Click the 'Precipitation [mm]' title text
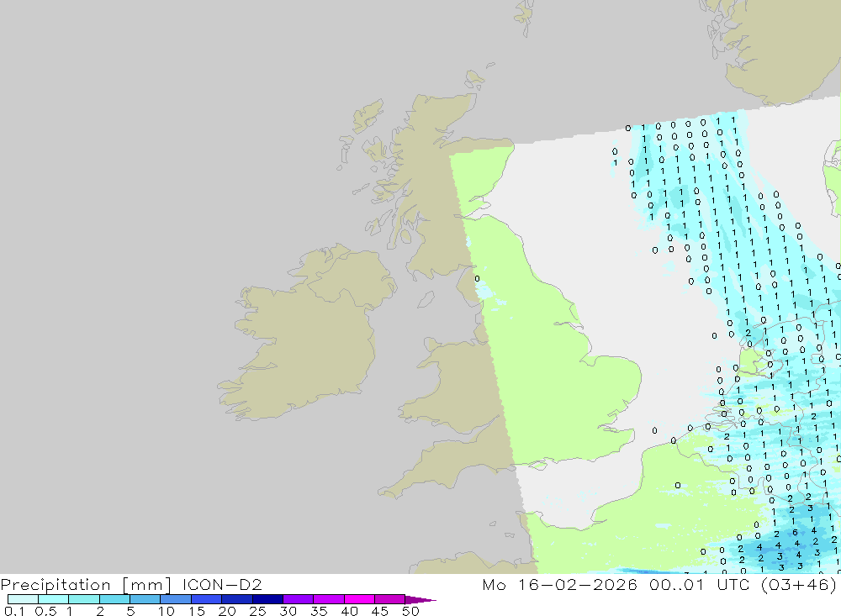The width and height of the screenshot is (841, 616). pyautogui.click(x=87, y=585)
